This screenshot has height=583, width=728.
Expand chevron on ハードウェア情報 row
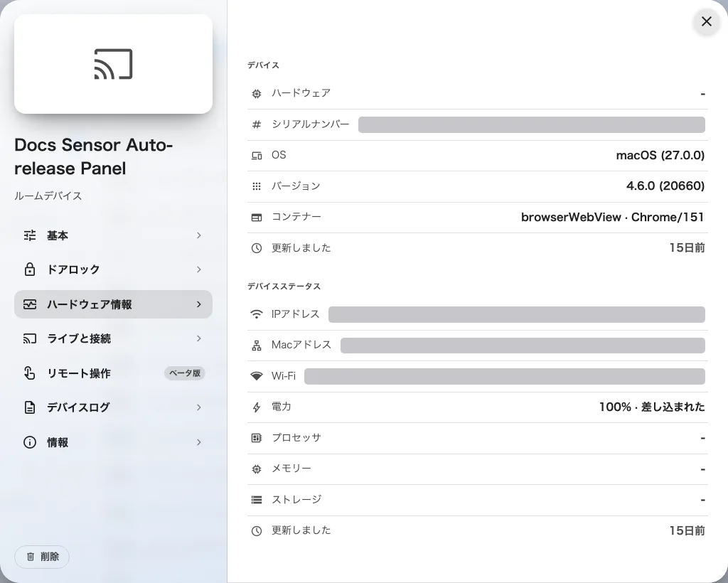[x=199, y=304]
